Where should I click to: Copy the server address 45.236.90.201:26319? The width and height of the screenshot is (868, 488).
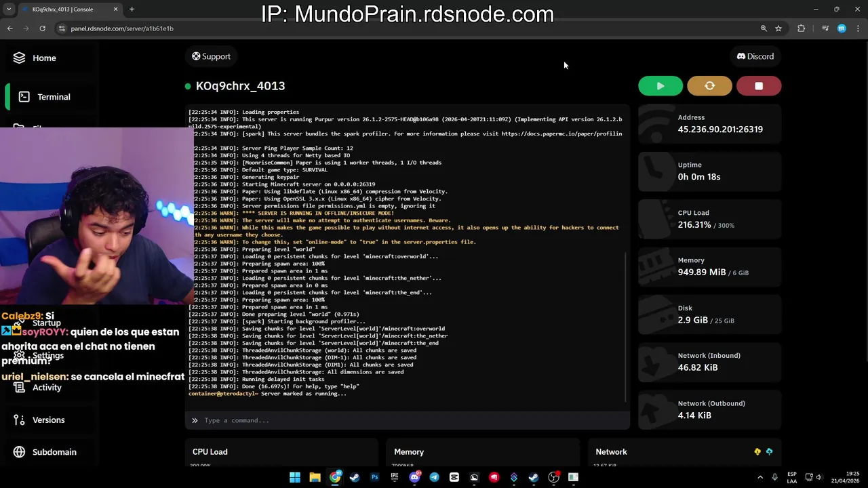pyautogui.click(x=720, y=129)
